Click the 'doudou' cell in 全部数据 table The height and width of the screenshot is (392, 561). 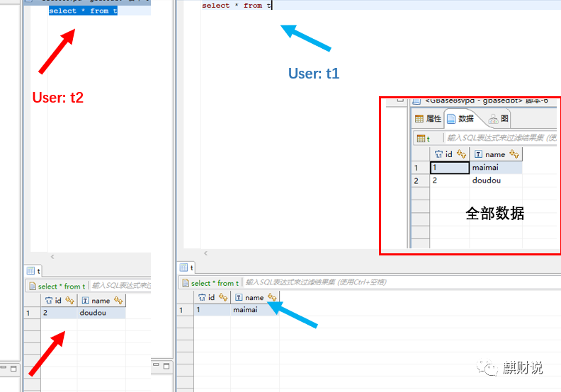[x=496, y=180]
